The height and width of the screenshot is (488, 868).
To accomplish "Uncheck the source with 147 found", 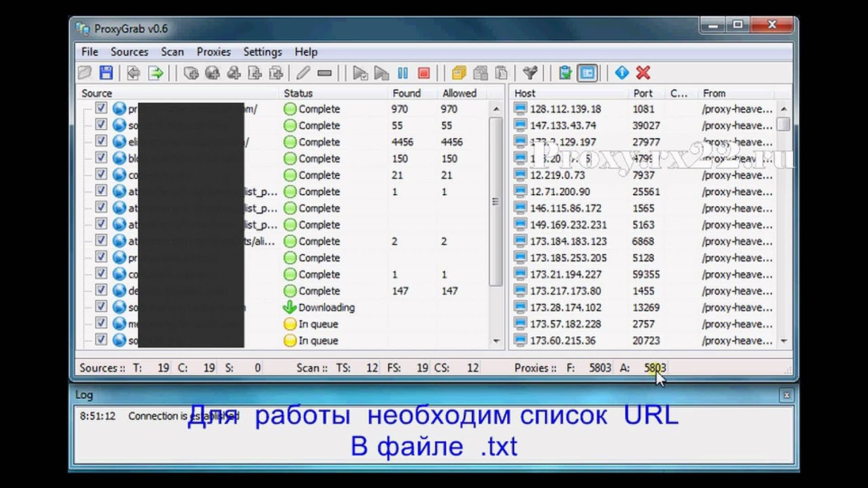I will click(x=101, y=290).
